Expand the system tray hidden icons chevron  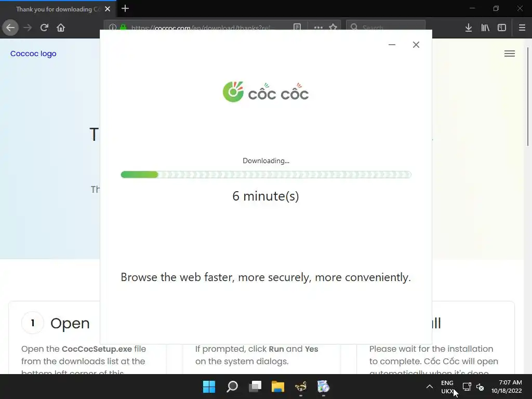[430, 387]
